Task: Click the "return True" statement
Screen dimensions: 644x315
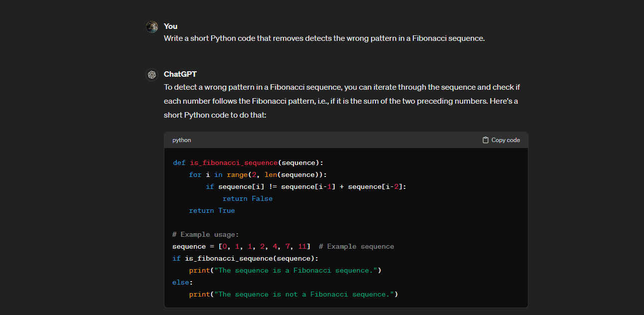Action: 212,210
